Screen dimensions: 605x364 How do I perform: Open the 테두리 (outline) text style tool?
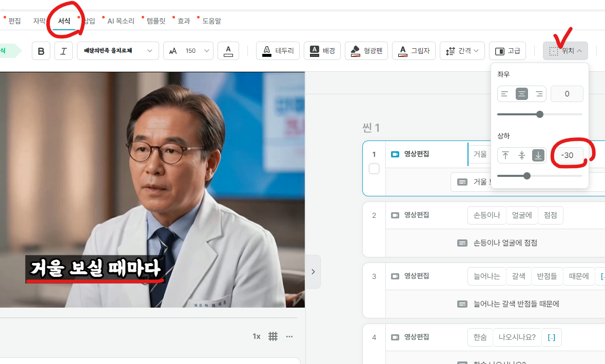tap(278, 50)
